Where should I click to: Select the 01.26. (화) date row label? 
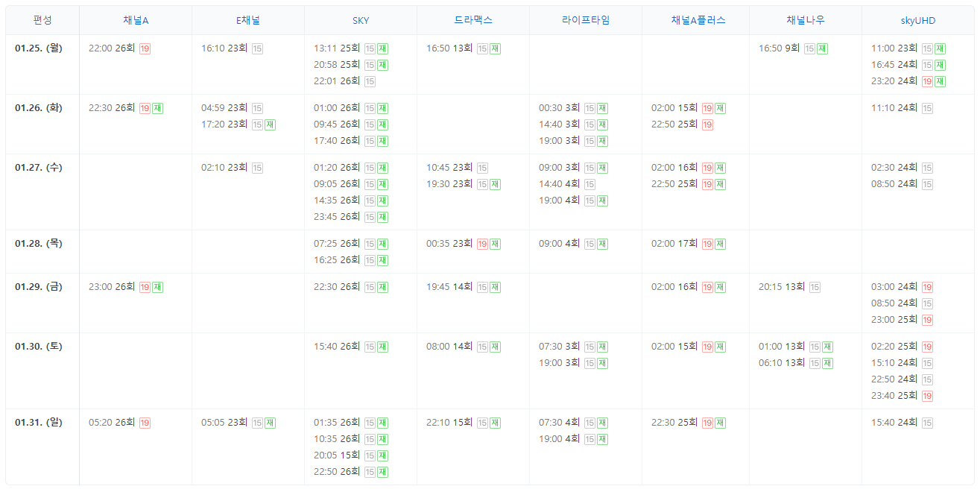39,108
